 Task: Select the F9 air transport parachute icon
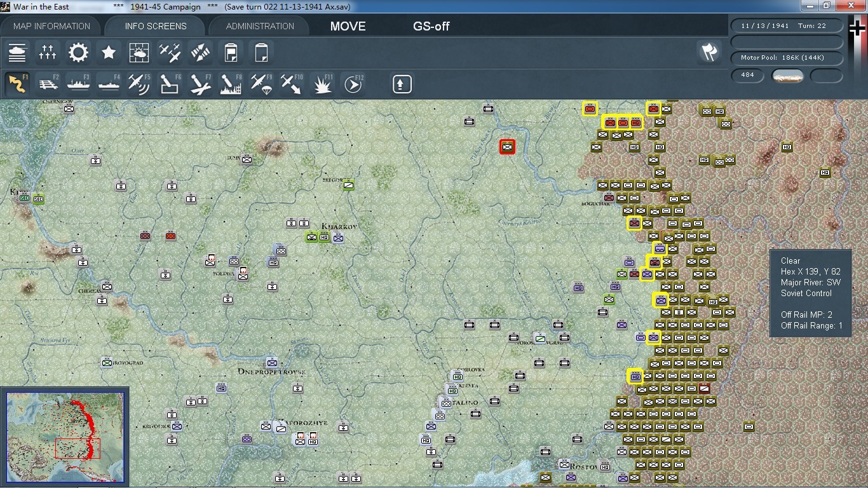(x=261, y=84)
